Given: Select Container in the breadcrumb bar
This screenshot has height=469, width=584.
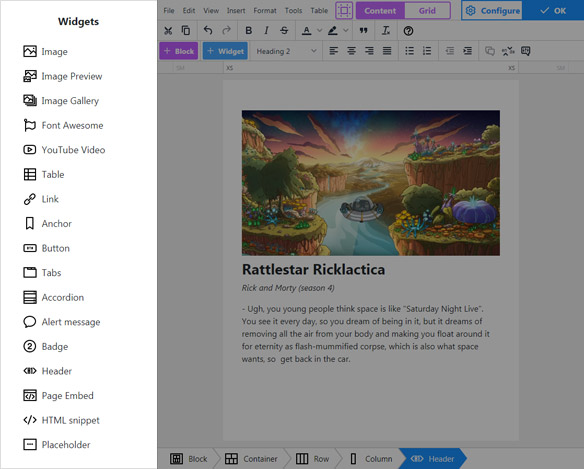Looking at the screenshot, I should [251, 459].
